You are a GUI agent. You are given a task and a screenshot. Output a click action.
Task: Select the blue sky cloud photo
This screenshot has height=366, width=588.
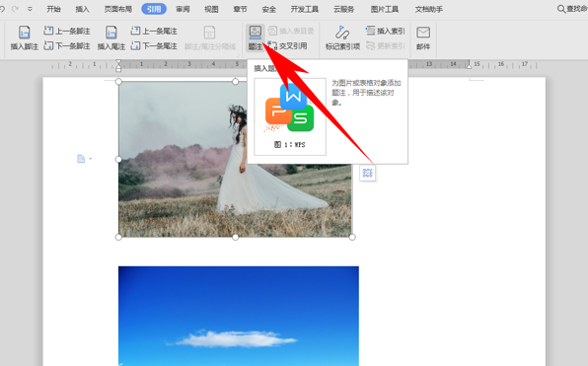pos(239,316)
